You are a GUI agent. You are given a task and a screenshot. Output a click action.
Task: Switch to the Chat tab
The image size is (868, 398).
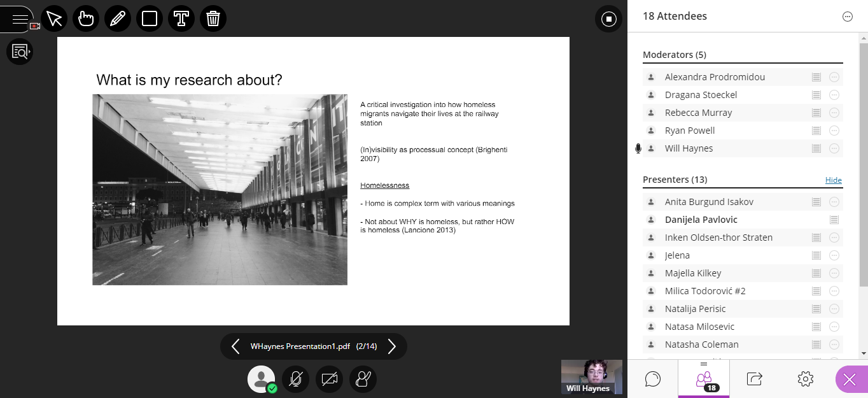pos(652,379)
